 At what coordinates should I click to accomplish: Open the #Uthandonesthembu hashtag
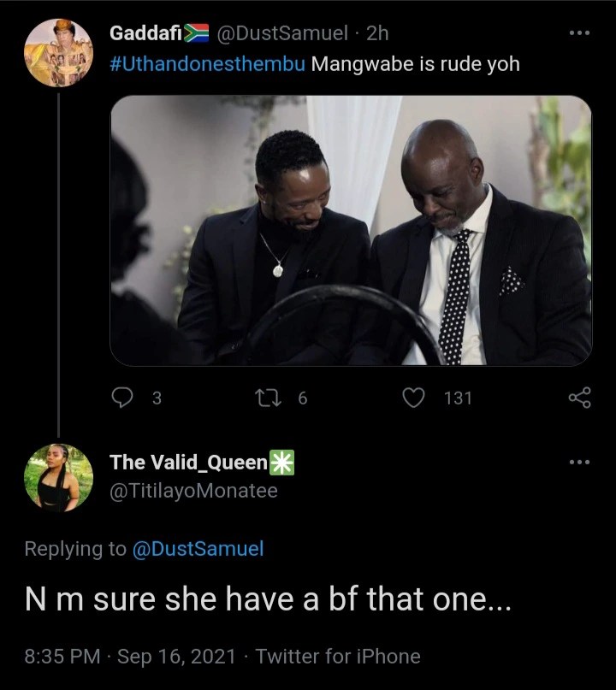pyautogui.click(x=207, y=64)
